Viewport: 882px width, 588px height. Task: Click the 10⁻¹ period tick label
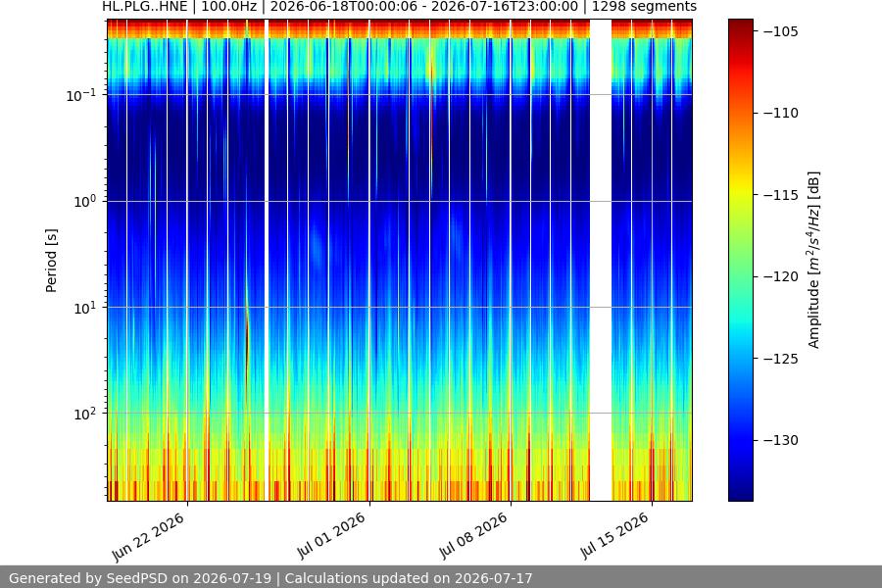[80, 95]
